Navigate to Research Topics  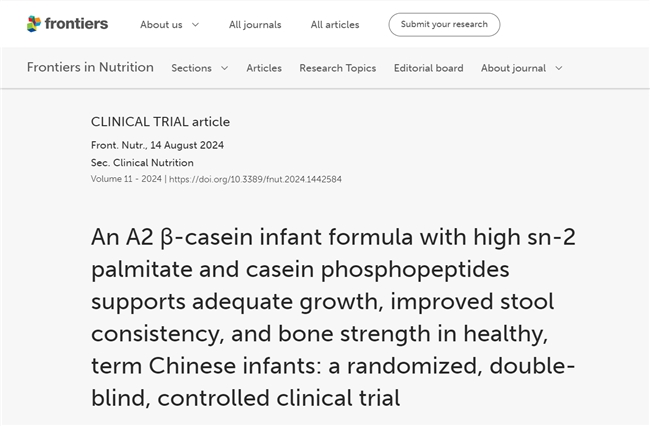[x=337, y=68]
